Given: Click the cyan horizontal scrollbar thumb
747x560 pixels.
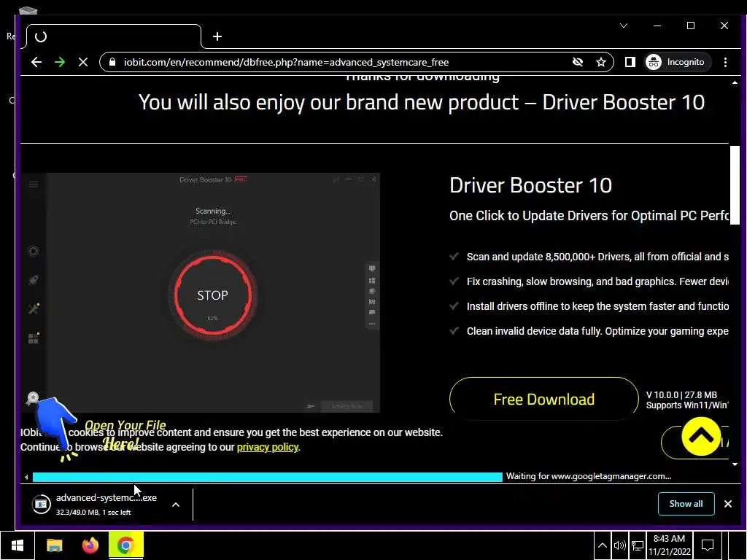Looking at the screenshot, I should 267,477.
